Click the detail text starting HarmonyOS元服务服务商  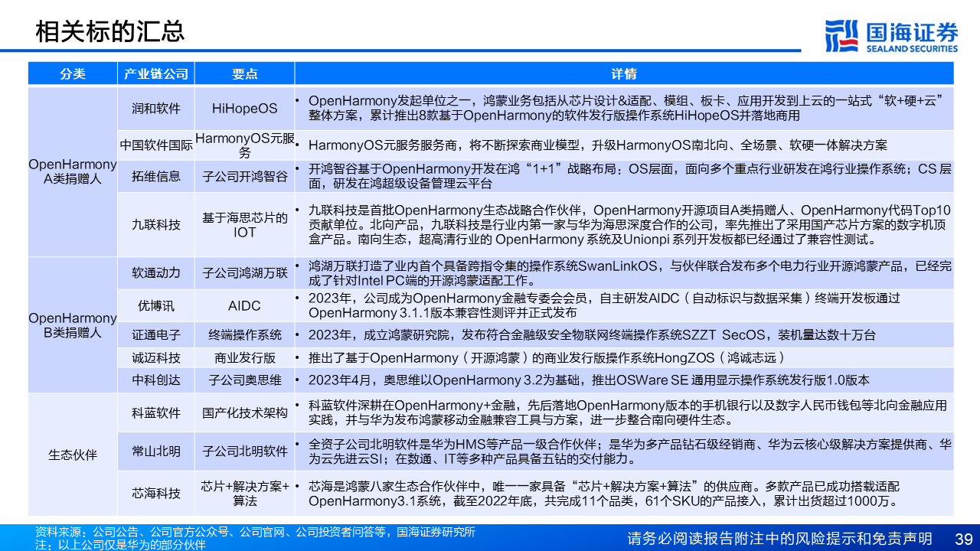598,145
